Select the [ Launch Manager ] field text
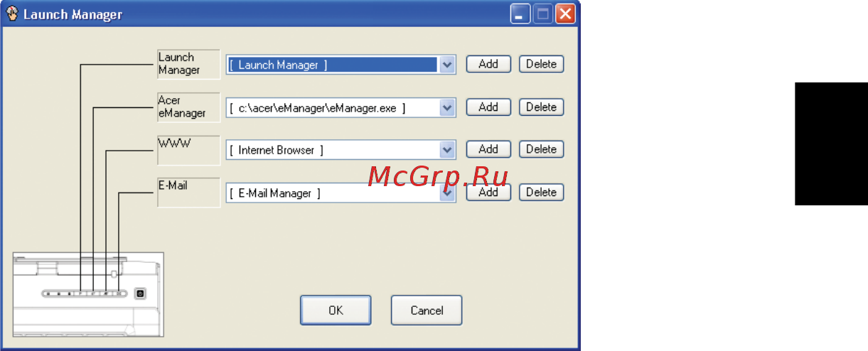 [279, 65]
